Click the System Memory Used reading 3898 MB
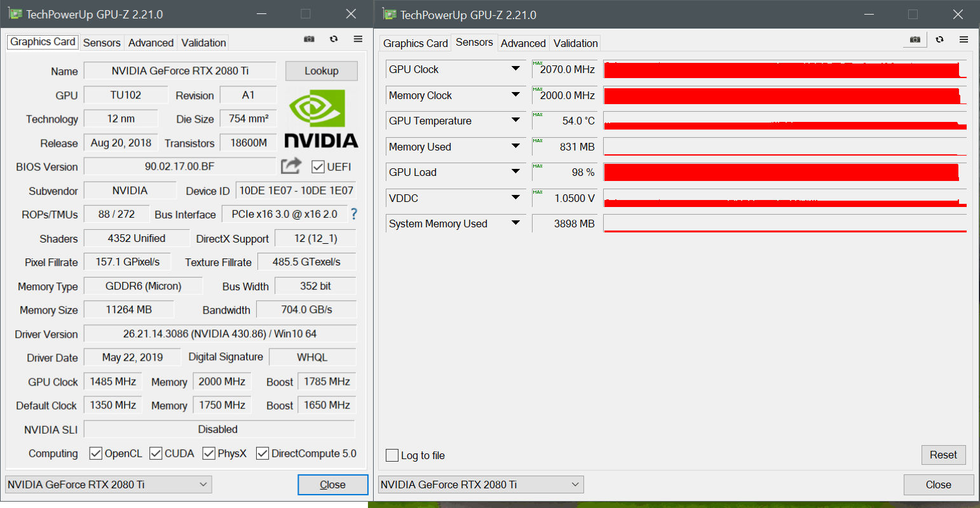Screen dimensions: 980x508 [564, 224]
